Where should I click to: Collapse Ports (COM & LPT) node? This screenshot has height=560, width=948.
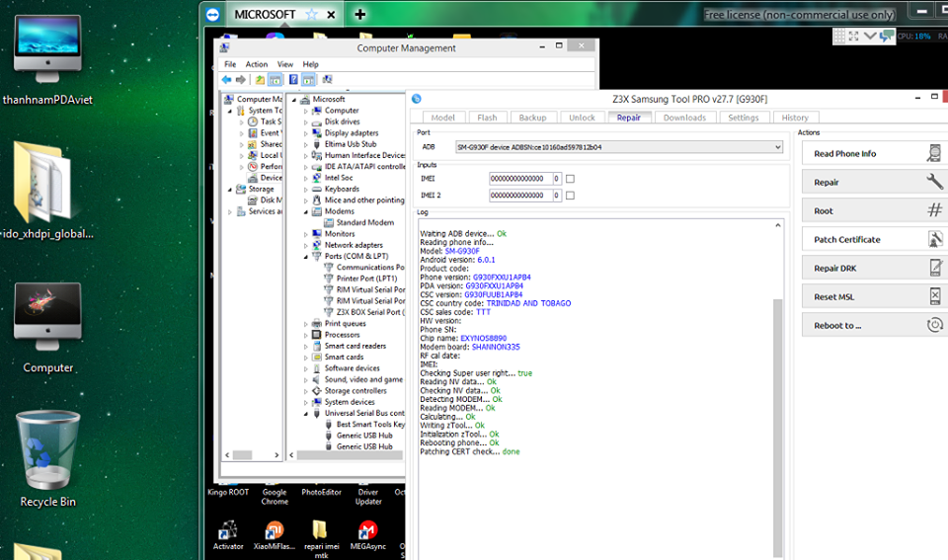tap(306, 257)
